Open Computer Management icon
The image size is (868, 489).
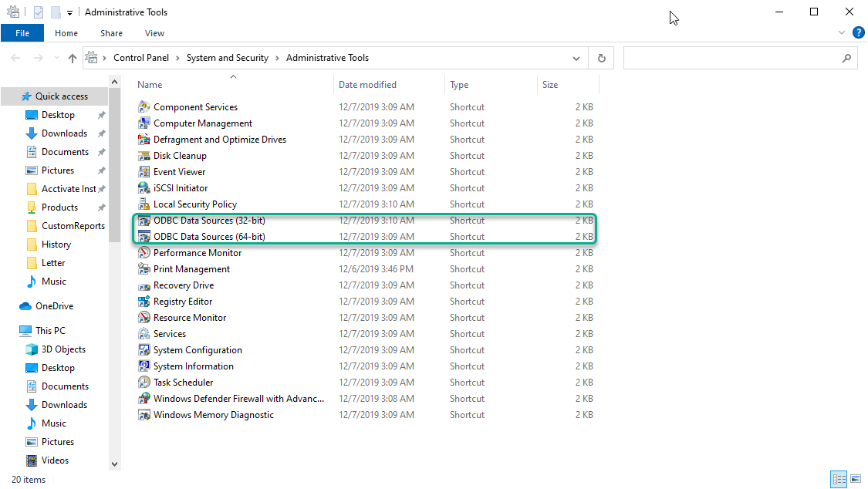144,123
